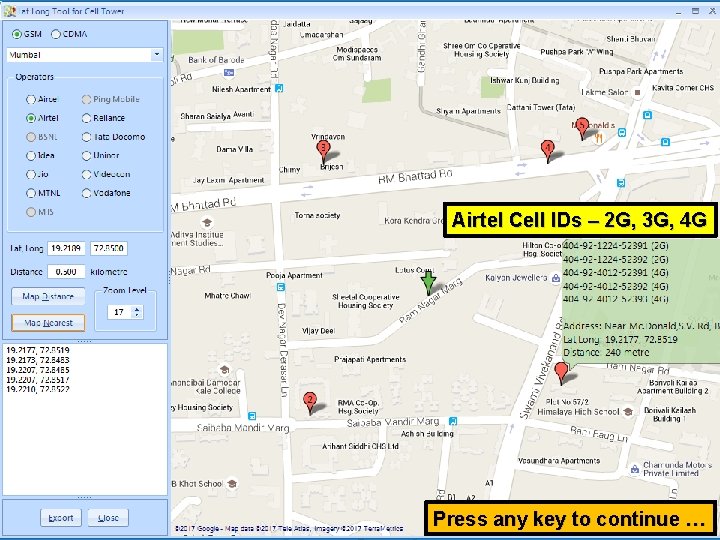Choose the Reliance operator
Image resolution: width=720 pixels, height=540 pixels.
86,118
